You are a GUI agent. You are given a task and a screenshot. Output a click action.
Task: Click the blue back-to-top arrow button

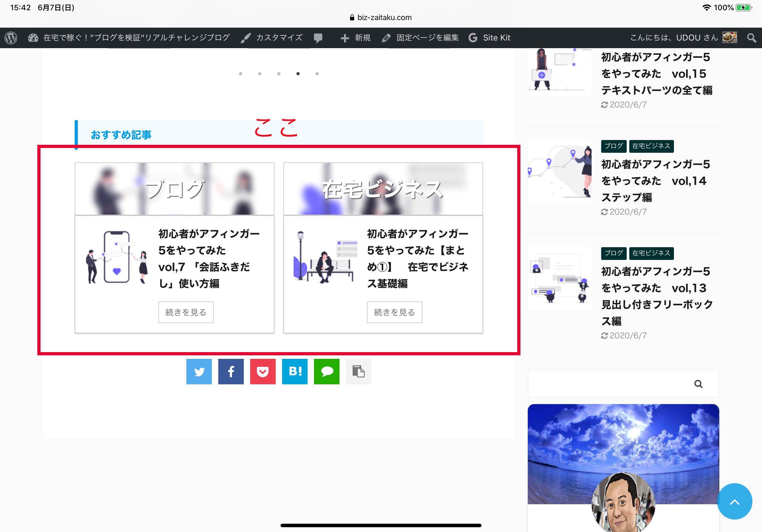tap(735, 501)
